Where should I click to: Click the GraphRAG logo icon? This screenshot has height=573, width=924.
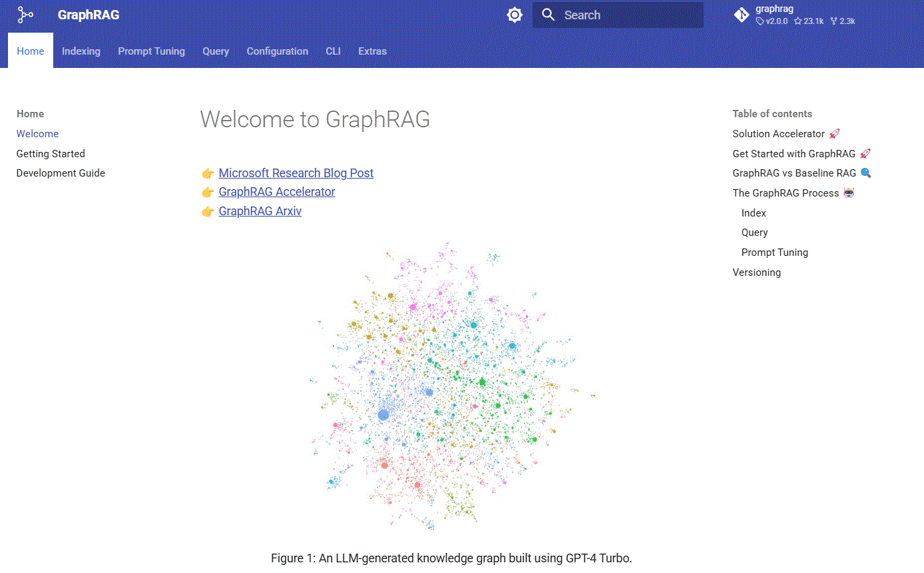[25, 15]
